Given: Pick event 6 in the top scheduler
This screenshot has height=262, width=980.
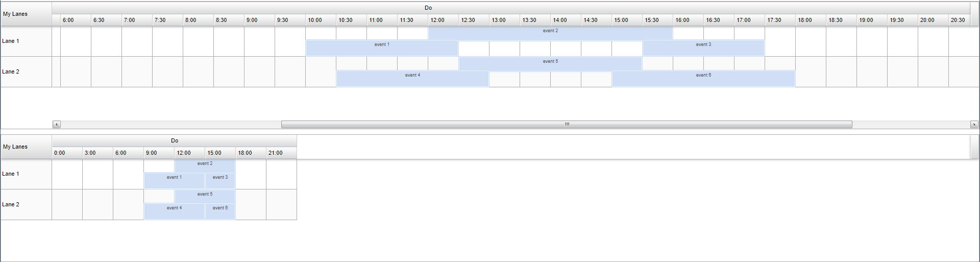Looking at the screenshot, I should [x=703, y=79].
